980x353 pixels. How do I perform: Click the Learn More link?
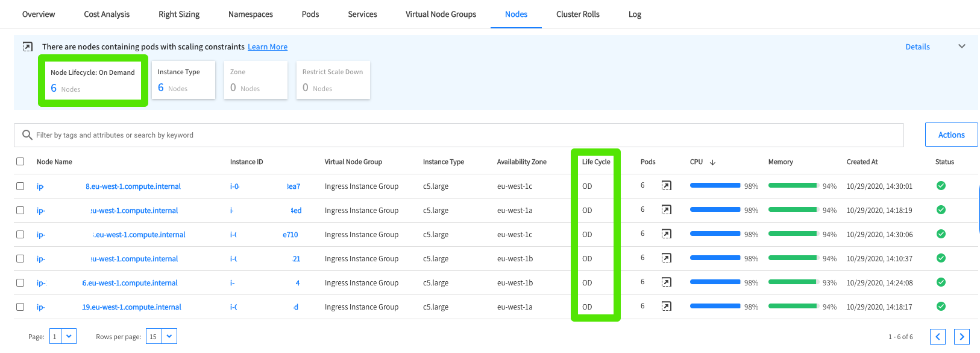268,47
